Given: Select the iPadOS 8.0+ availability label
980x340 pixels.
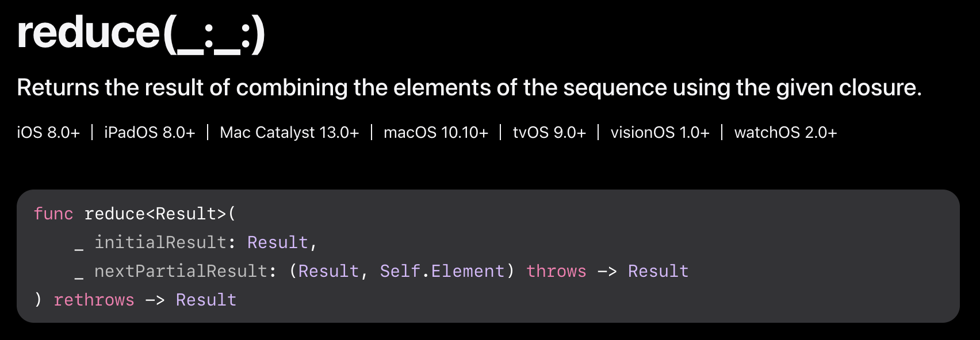Looking at the screenshot, I should coord(150,133).
